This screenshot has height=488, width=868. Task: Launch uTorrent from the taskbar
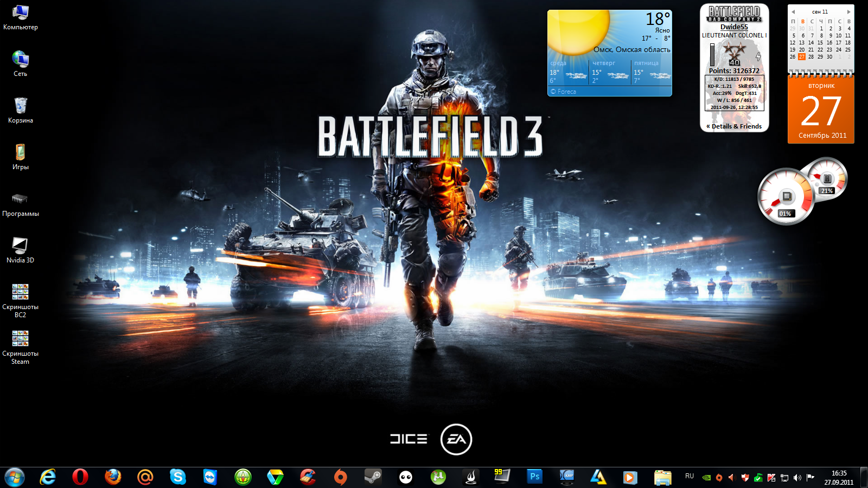pyautogui.click(x=438, y=477)
